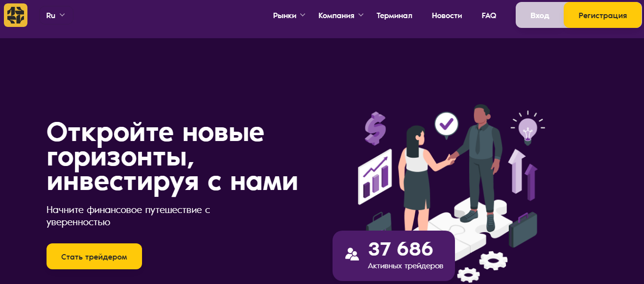Image resolution: width=644 pixels, height=284 pixels.
Task: Open the Ru language selector
Action: (x=55, y=15)
